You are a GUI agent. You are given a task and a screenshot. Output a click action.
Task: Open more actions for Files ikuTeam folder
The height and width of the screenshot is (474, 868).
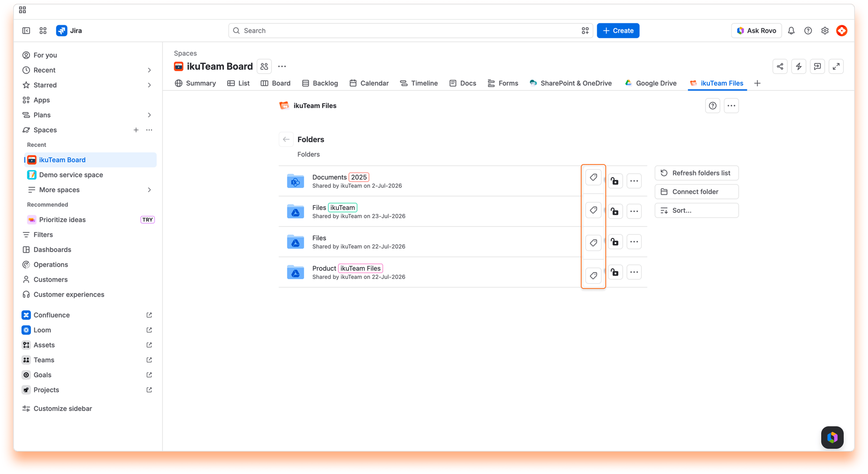click(634, 211)
